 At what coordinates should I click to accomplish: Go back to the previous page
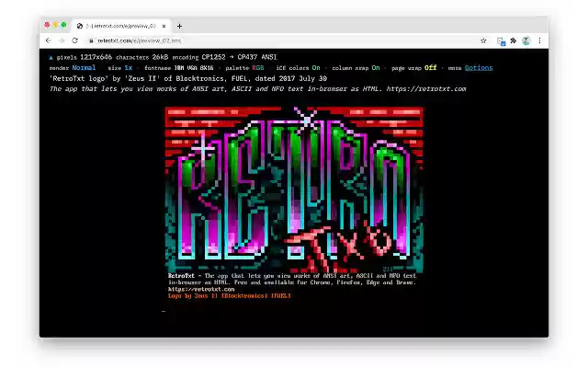coord(48,40)
